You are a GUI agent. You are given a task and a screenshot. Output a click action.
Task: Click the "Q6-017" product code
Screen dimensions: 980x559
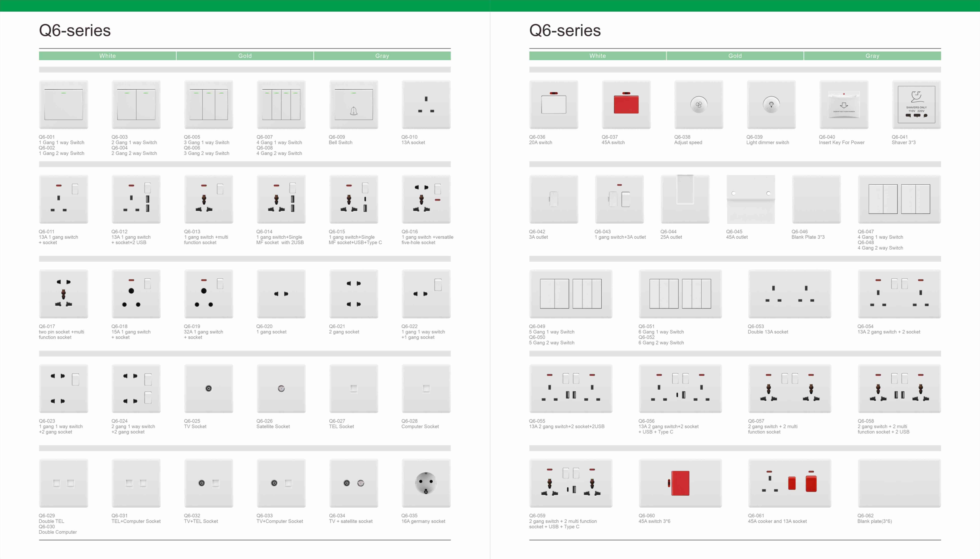click(x=46, y=326)
